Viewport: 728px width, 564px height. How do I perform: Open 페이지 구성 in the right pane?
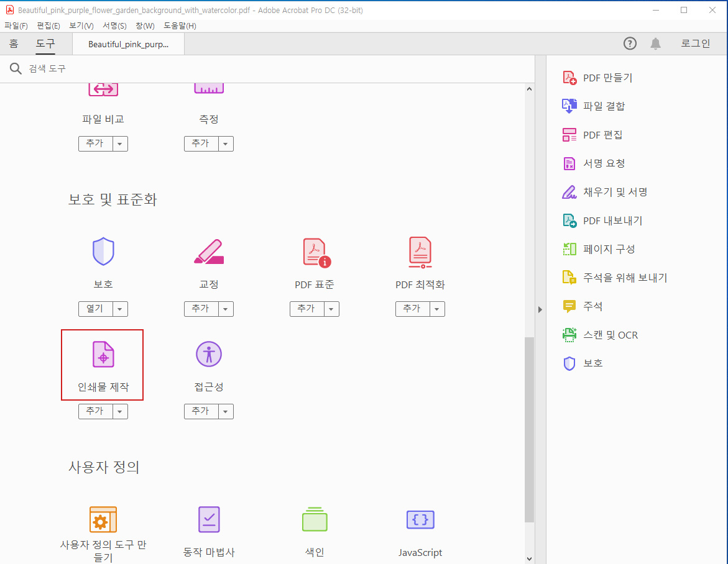599,249
